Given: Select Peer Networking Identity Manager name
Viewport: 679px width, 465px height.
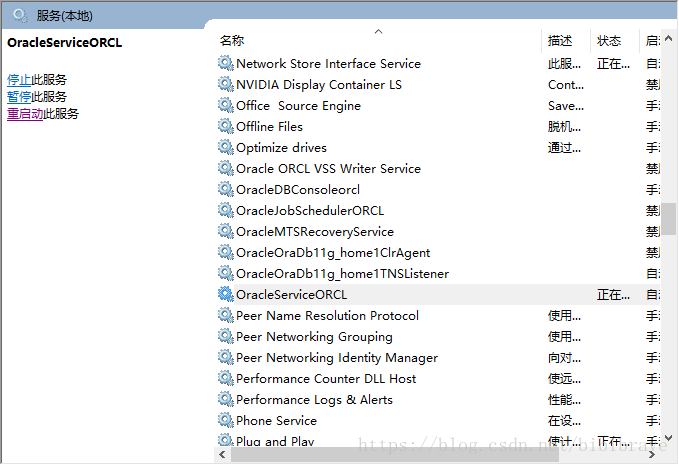Looking at the screenshot, I should pyautogui.click(x=337, y=358).
